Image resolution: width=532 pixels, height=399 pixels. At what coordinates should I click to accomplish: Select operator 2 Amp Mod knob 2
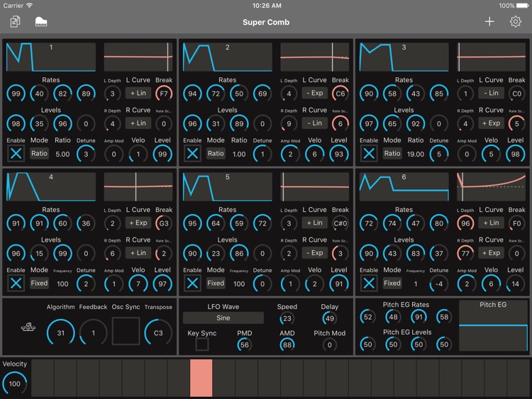(x=290, y=154)
